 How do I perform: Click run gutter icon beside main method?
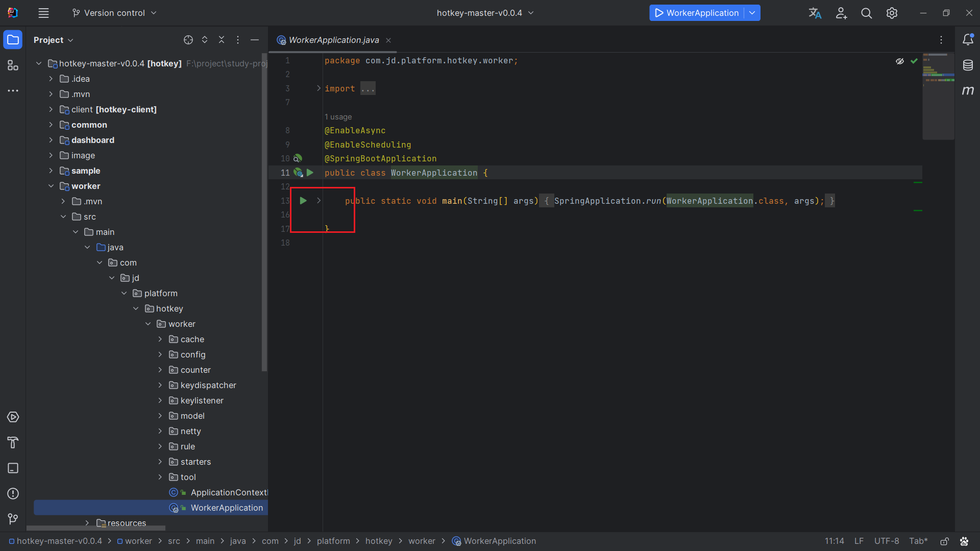pos(303,201)
